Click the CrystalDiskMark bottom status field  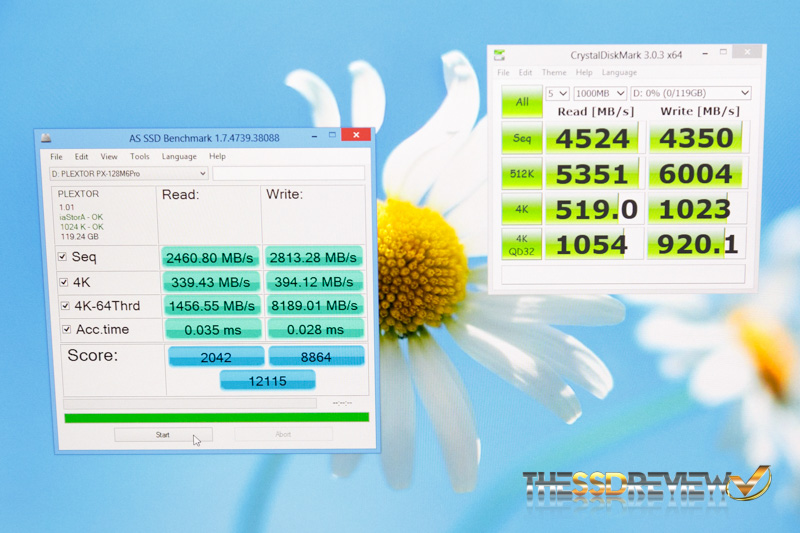tap(623, 274)
